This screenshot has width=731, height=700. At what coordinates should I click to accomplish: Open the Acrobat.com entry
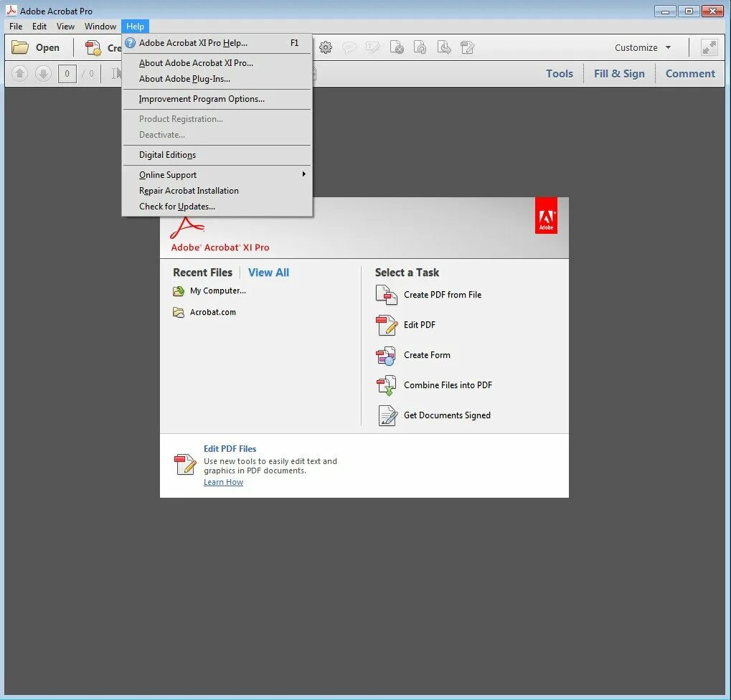pos(212,312)
